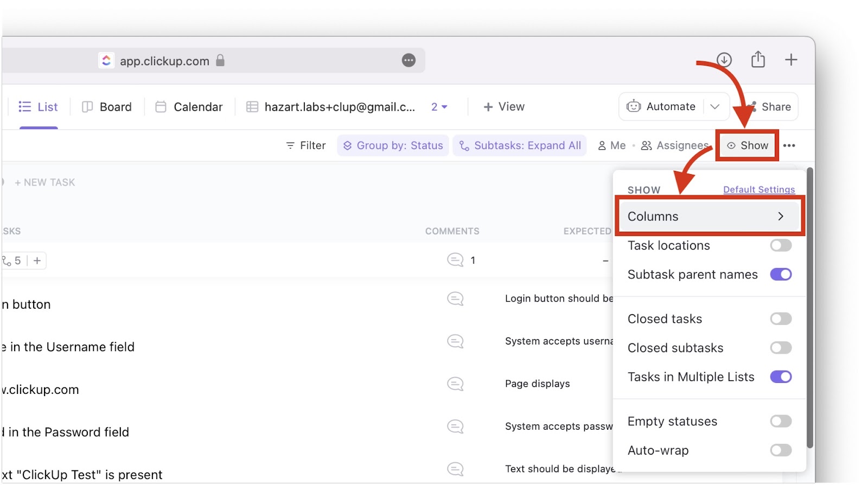868x485 pixels.
Task: Open task 'in the Username field'
Action: [x=68, y=347]
